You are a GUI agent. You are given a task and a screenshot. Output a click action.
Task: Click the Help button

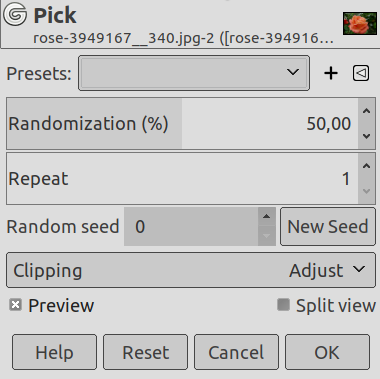[55, 352]
